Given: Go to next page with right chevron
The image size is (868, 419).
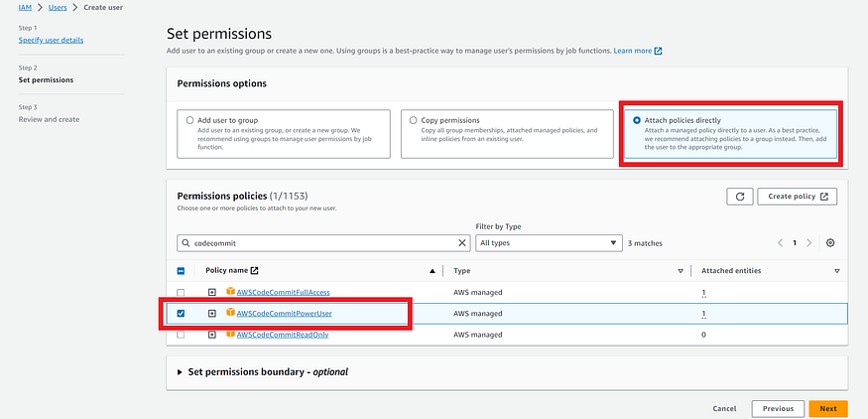Looking at the screenshot, I should click(808, 242).
